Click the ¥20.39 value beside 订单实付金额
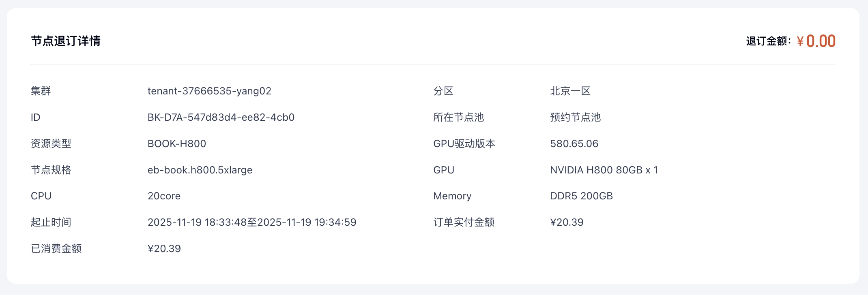The height and width of the screenshot is (295, 868). click(x=567, y=222)
